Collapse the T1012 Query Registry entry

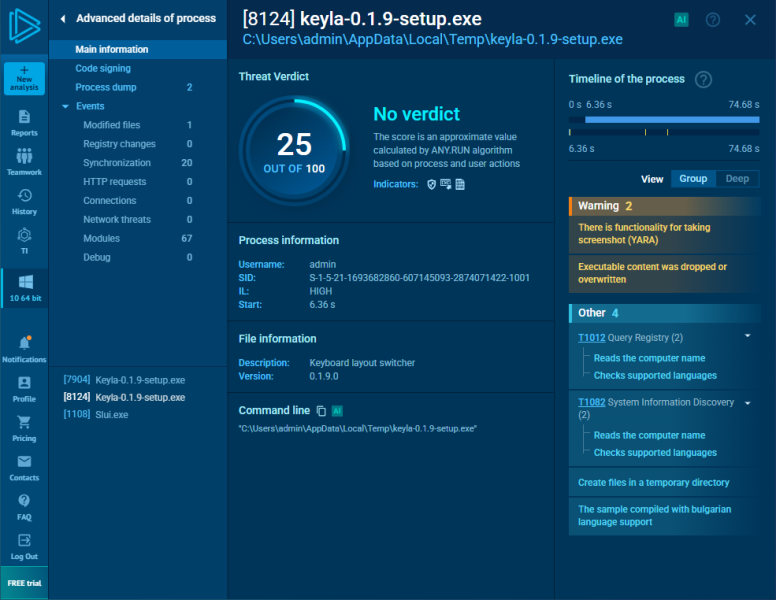(x=747, y=337)
